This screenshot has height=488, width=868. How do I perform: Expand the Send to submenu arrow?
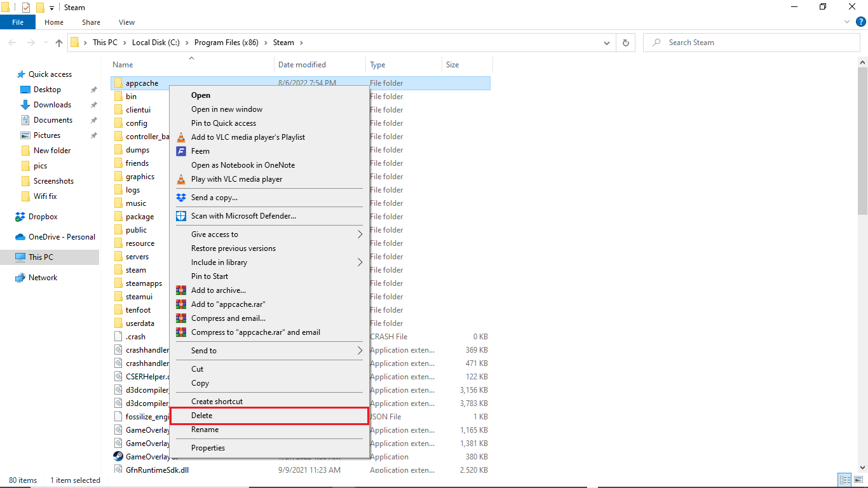coord(360,351)
